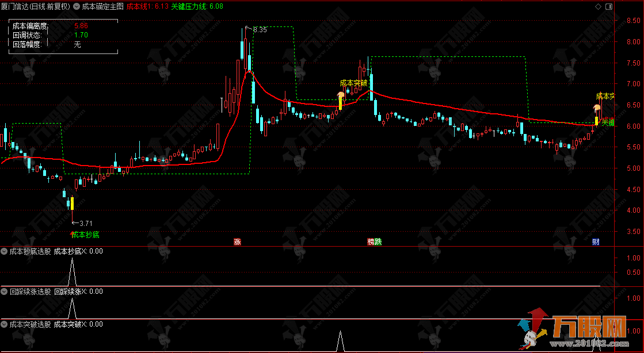Click the 成本突破X: 0.00 value

pyautogui.click(x=78, y=324)
